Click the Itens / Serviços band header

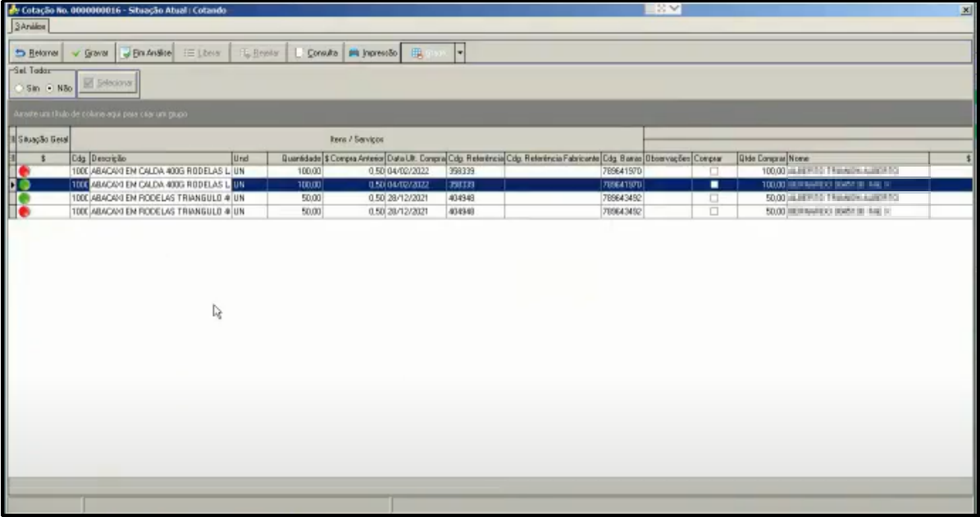tap(357, 140)
